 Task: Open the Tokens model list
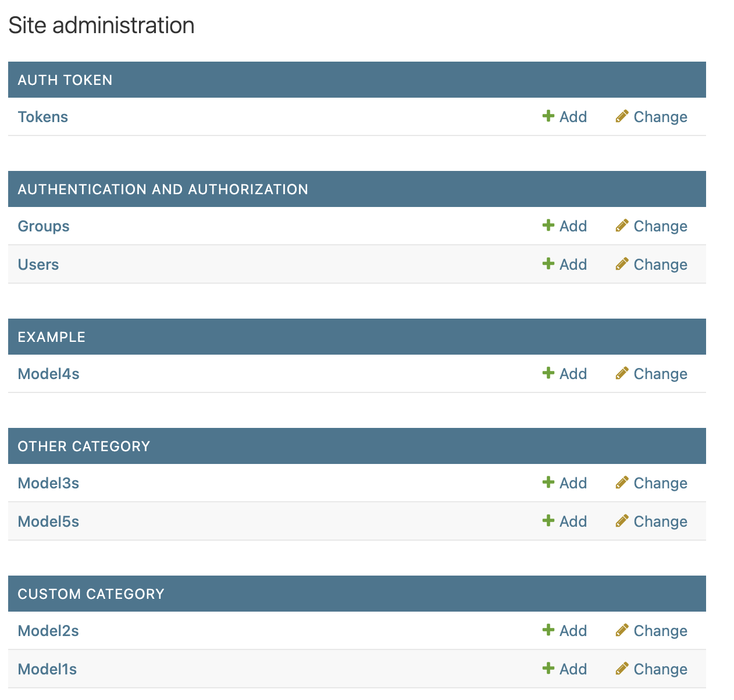[x=43, y=117]
